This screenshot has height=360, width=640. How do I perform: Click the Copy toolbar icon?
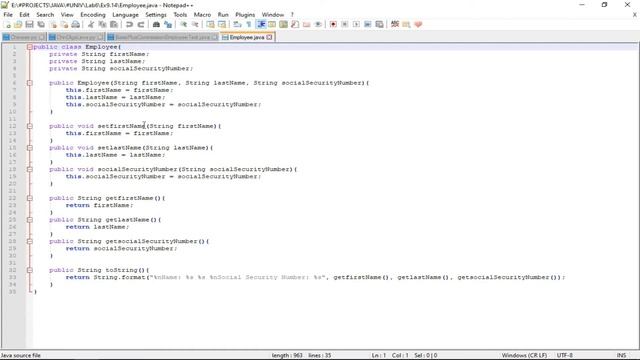tap(102, 24)
